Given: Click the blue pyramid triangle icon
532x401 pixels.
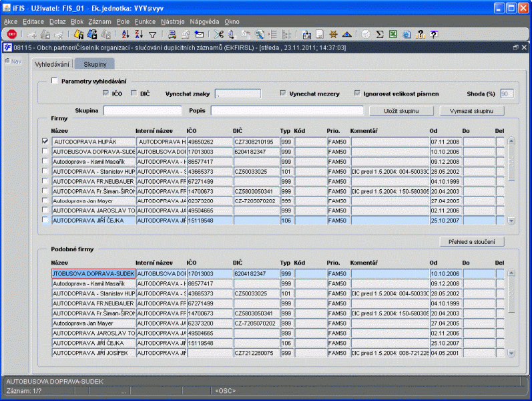Looking at the screenshot, I should (346, 34).
